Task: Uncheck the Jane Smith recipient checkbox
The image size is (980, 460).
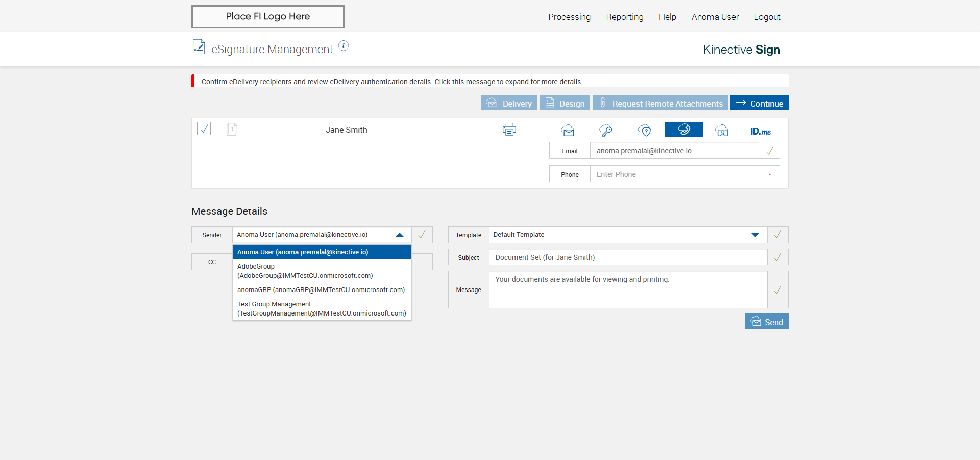Action: (x=204, y=128)
